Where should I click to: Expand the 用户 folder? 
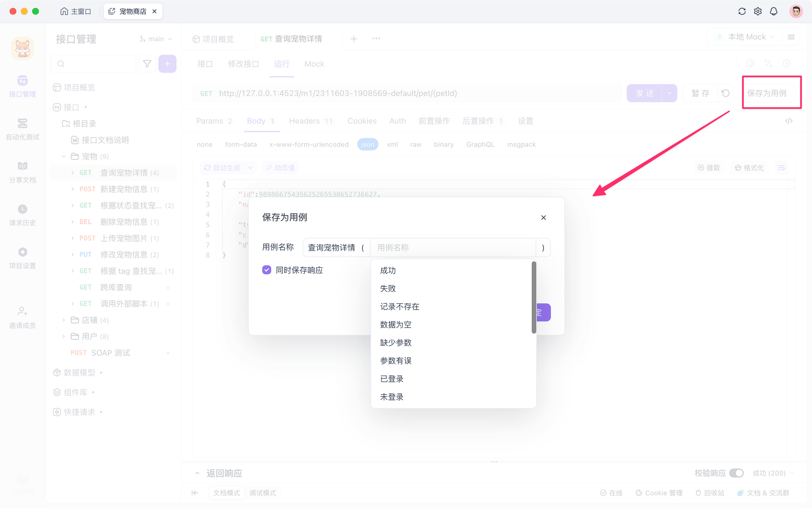click(64, 336)
